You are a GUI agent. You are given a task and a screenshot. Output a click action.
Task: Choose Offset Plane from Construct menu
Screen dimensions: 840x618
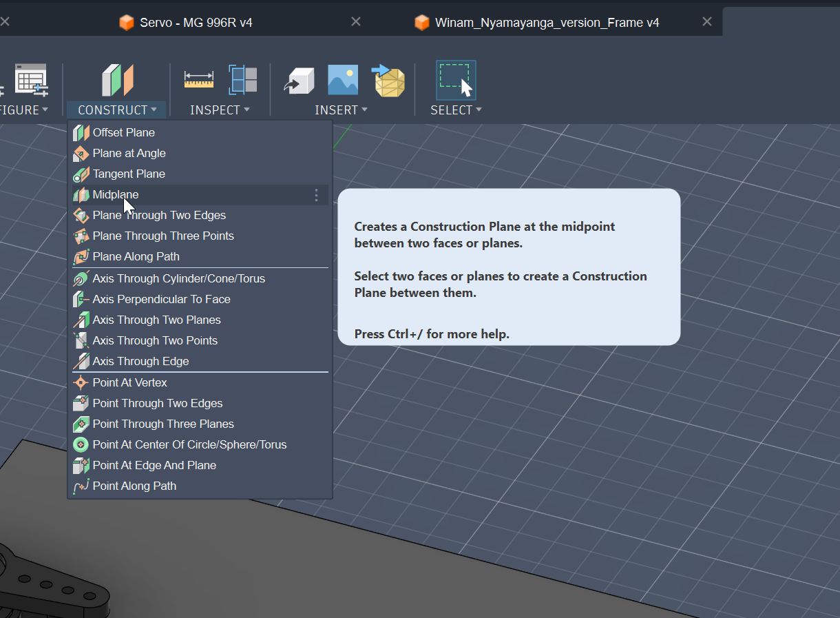point(200,132)
